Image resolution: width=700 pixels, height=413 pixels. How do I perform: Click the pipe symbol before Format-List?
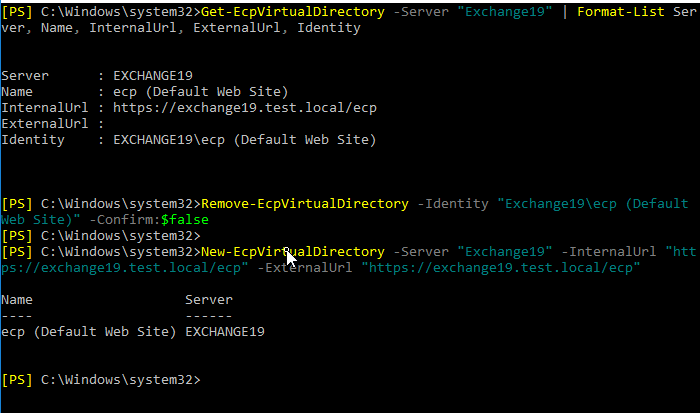click(x=569, y=12)
